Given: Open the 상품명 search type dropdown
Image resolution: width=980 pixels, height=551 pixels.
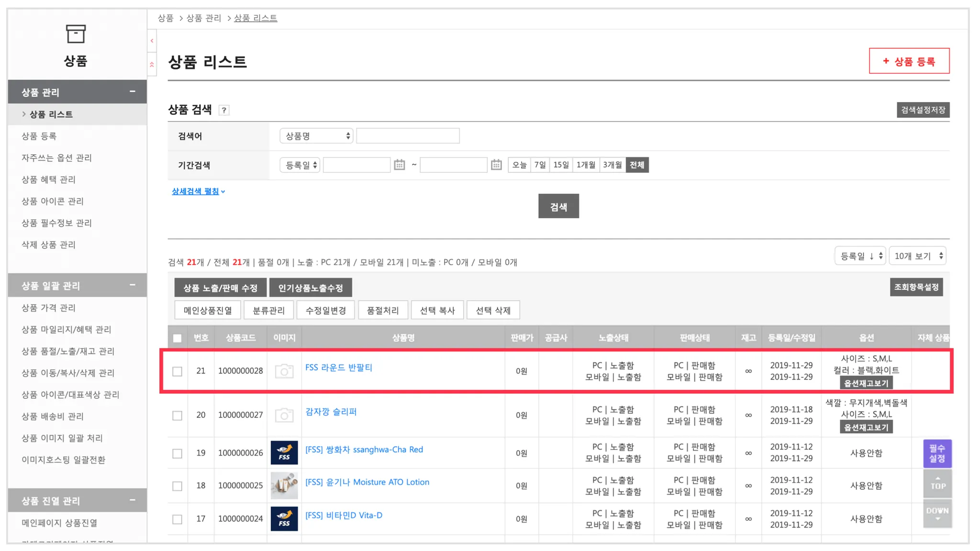Looking at the screenshot, I should pos(316,136).
